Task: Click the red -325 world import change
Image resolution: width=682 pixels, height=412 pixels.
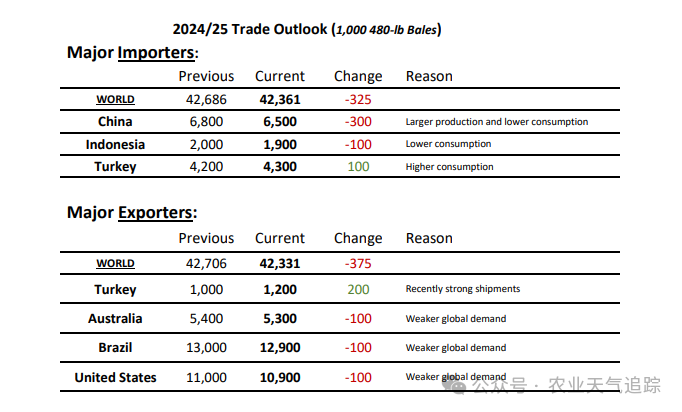Action: 358,100
